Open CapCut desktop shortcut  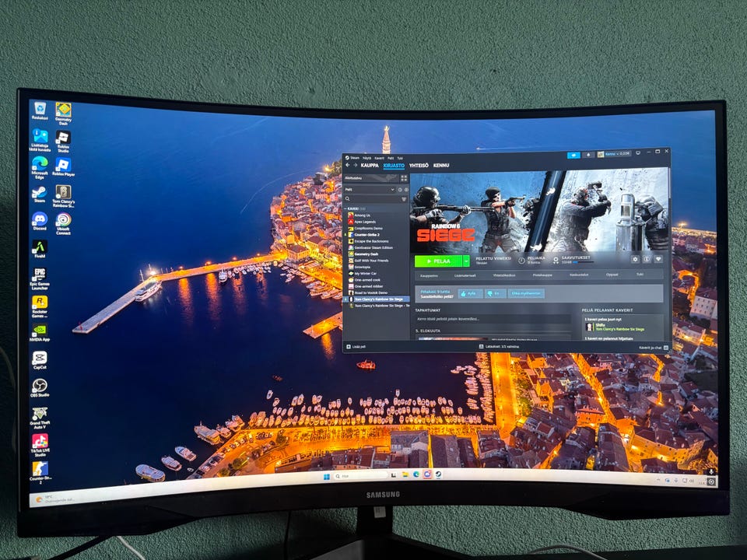click(40, 360)
